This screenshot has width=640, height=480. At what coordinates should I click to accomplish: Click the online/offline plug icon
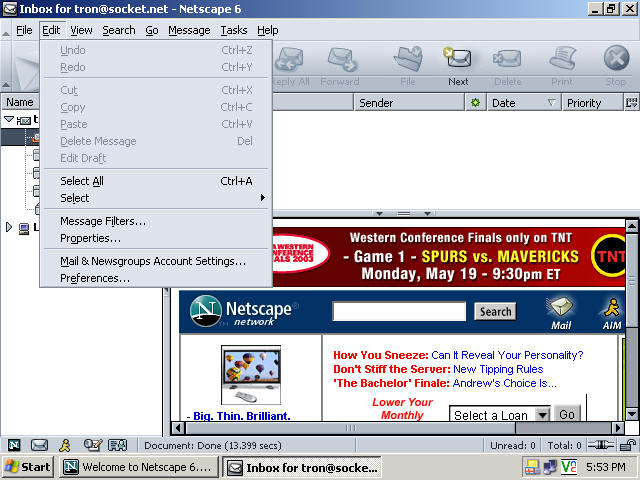[600, 445]
